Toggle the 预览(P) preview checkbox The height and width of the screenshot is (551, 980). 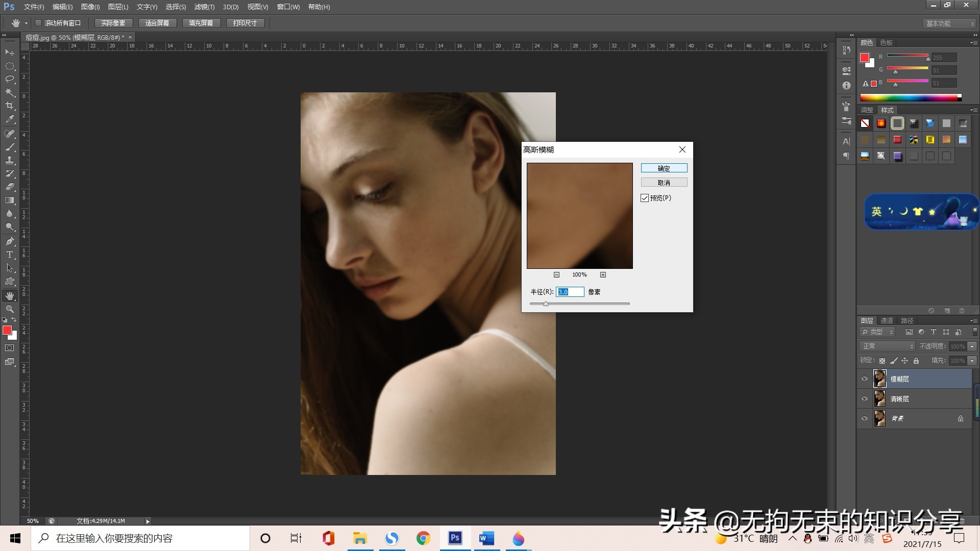pyautogui.click(x=645, y=198)
